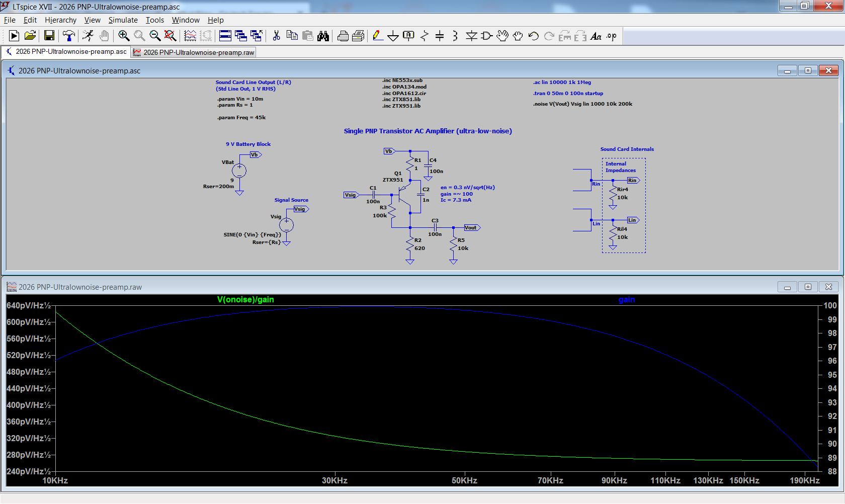Select the Copy duplicate tool
Screen dimensions: 845x504
pos(292,36)
